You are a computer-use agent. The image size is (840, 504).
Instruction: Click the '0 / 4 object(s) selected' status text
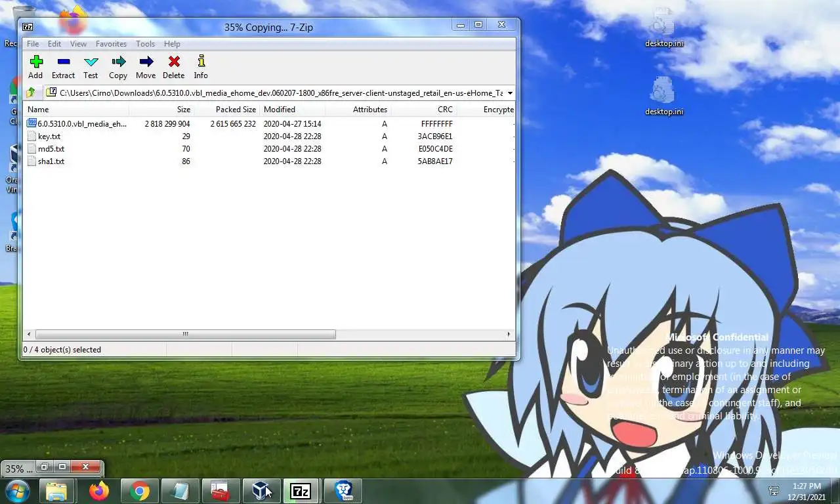point(62,350)
